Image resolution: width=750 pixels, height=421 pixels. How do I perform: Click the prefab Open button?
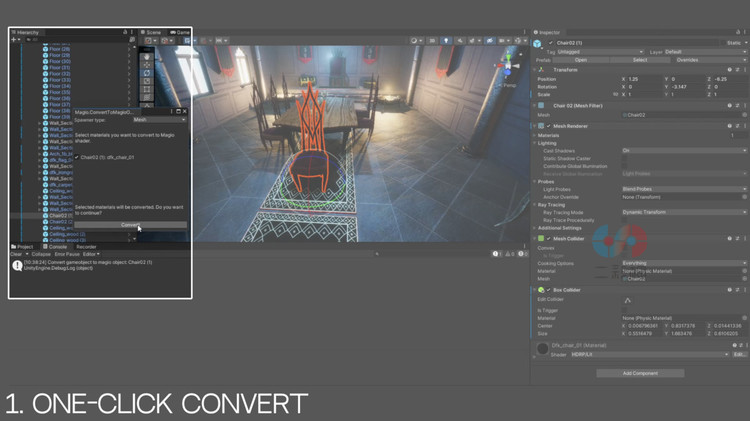click(581, 60)
